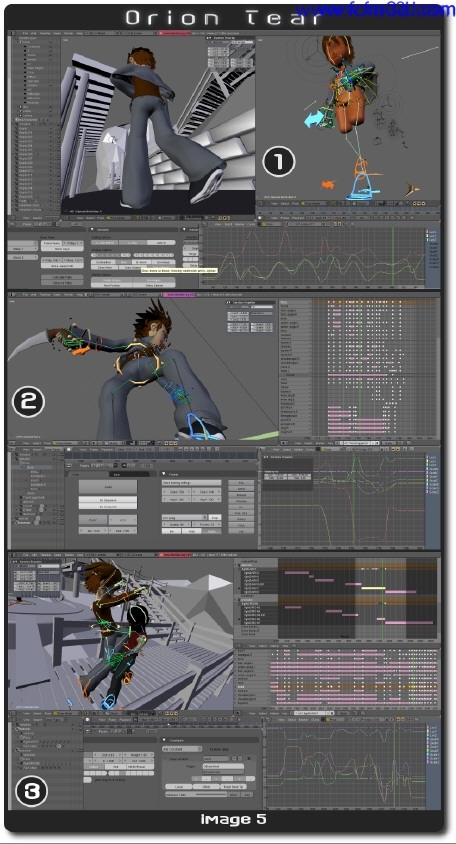
Task: Open the Add menu in the bottom Blender window
Action: tap(35, 554)
